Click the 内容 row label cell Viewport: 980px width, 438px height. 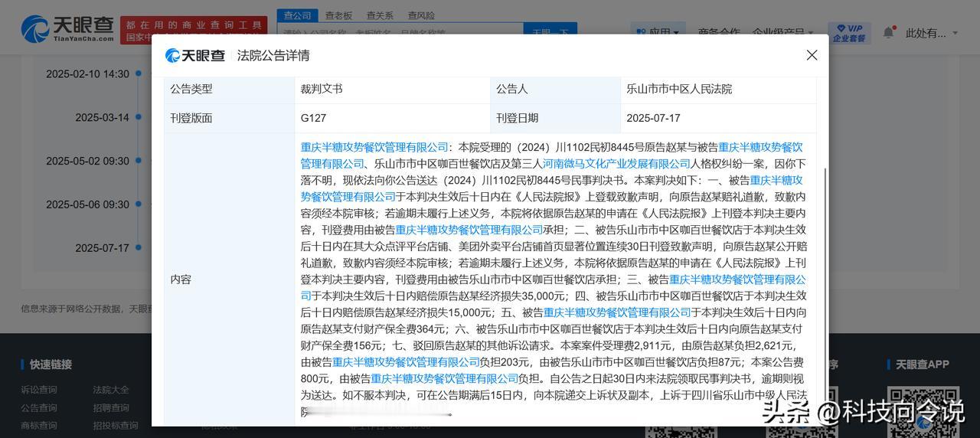[x=230, y=279]
